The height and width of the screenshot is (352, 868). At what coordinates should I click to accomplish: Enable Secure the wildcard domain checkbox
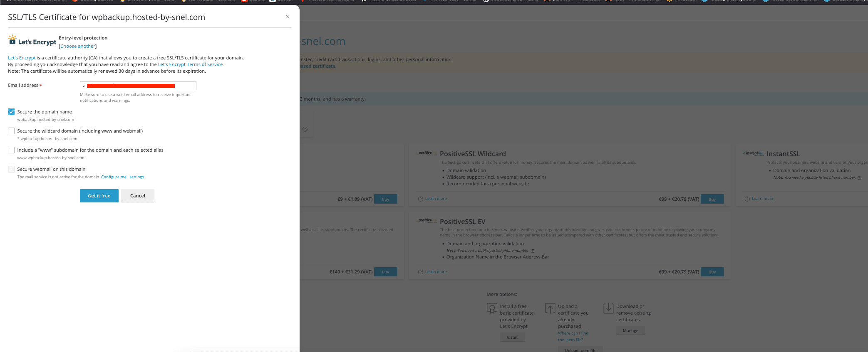(11, 131)
